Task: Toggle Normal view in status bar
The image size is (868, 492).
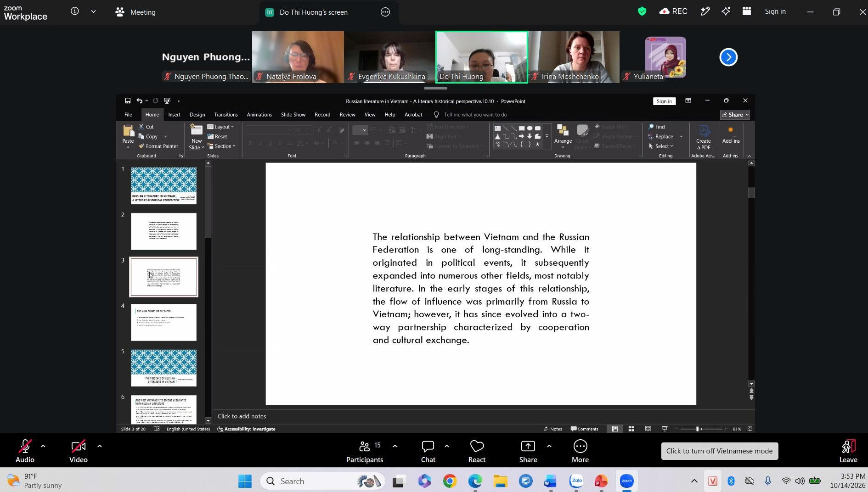Action: (614, 429)
